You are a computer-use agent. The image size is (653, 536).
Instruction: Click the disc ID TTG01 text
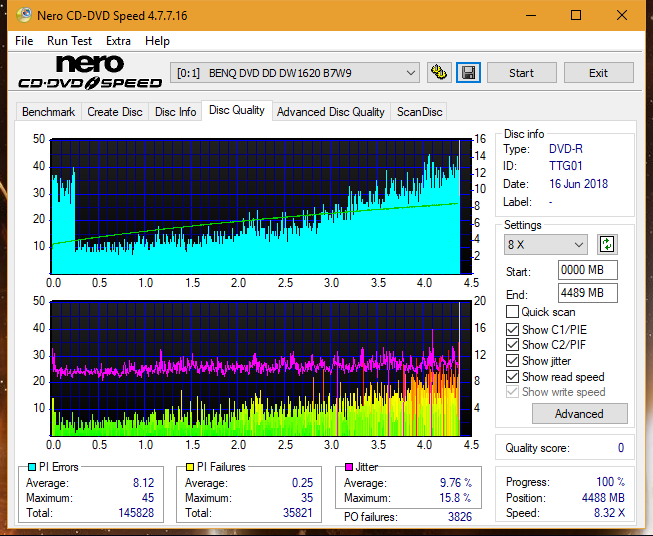pyautogui.click(x=566, y=166)
